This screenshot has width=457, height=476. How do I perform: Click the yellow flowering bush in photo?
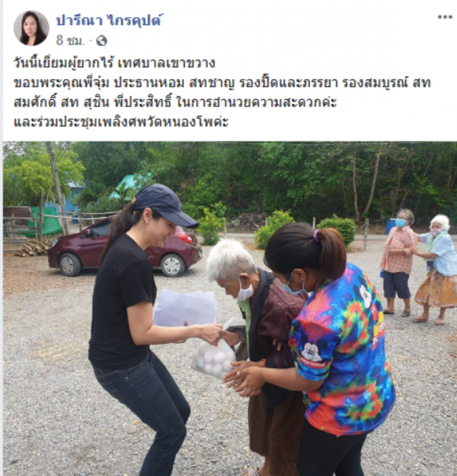click(x=210, y=223)
